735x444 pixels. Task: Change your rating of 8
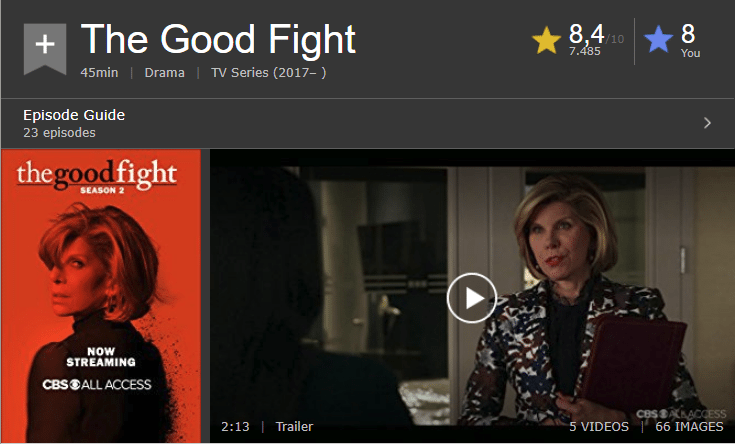point(688,34)
